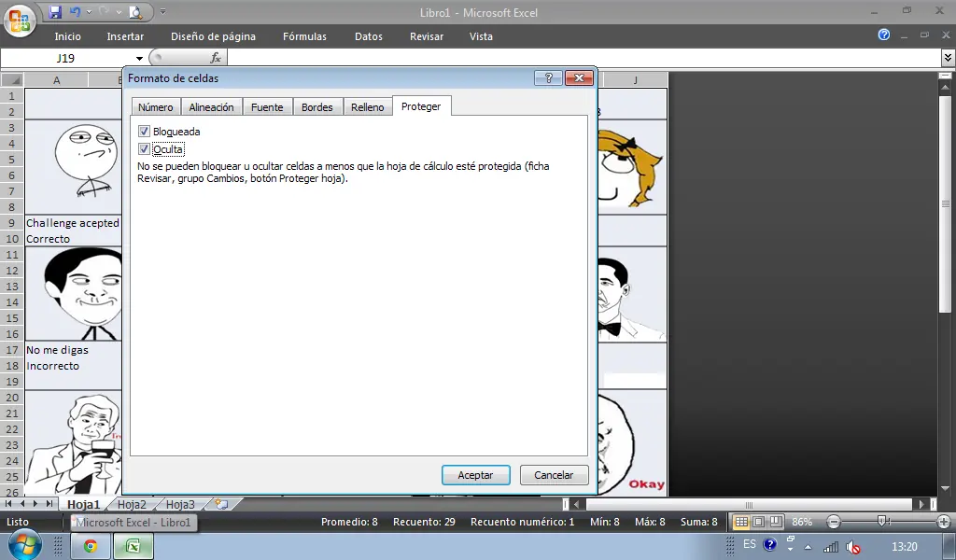Open the Fuente tab

267,106
